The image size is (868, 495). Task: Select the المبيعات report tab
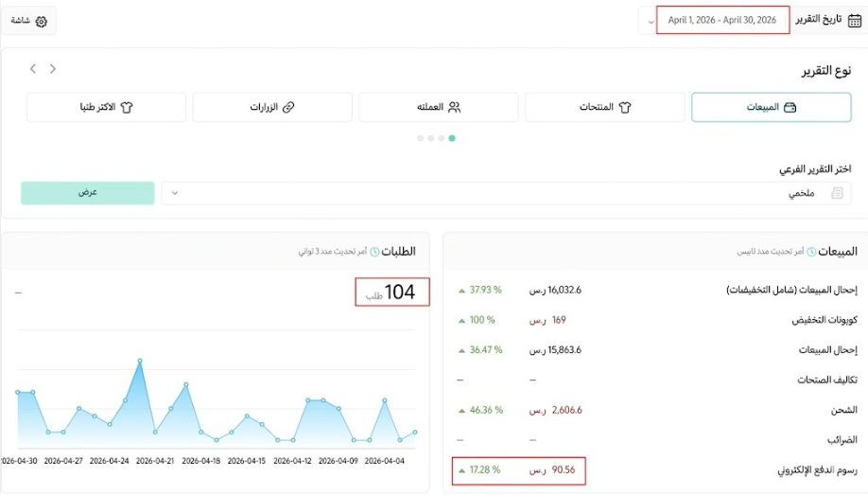(x=772, y=107)
